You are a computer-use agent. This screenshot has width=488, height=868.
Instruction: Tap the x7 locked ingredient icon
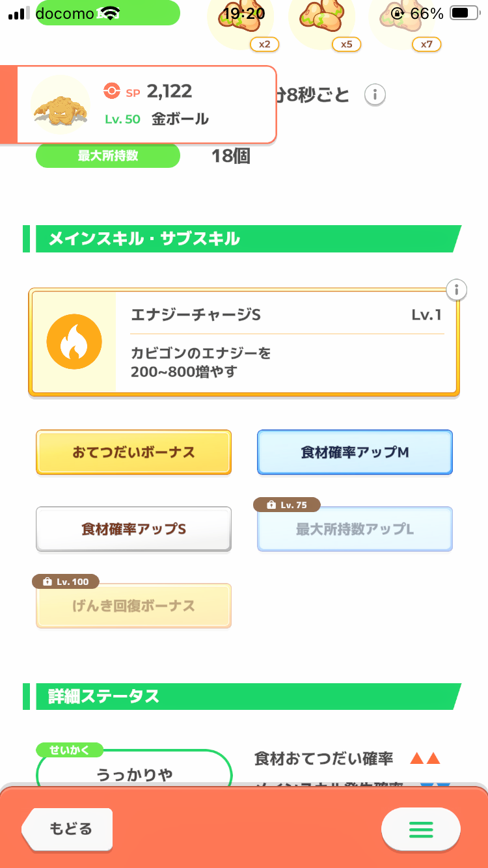[403, 21]
